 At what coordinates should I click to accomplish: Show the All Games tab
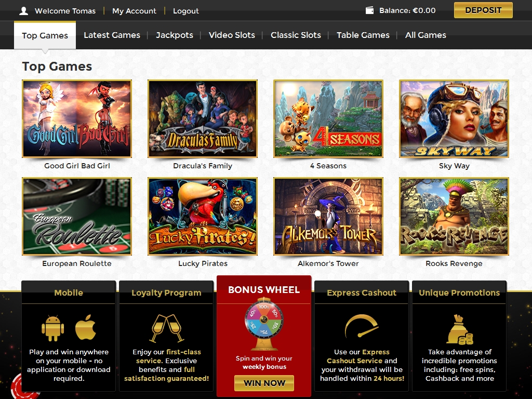[425, 35]
